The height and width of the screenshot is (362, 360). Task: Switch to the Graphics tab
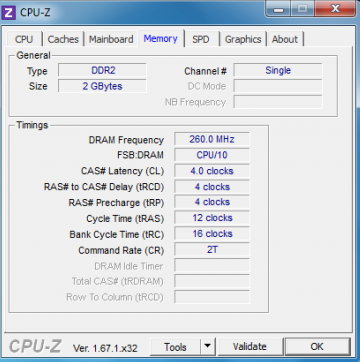coord(243,39)
